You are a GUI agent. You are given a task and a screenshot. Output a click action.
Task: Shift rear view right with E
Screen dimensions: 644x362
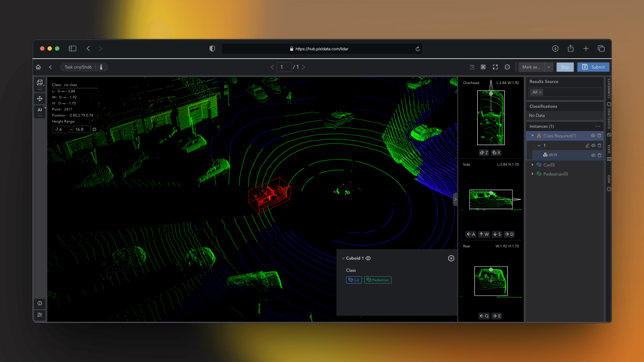[x=497, y=316]
